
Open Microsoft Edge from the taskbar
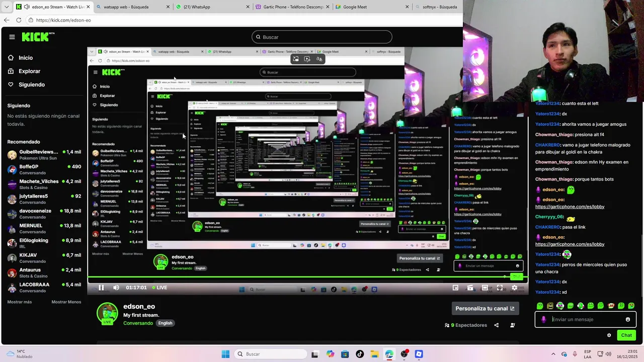point(389,354)
